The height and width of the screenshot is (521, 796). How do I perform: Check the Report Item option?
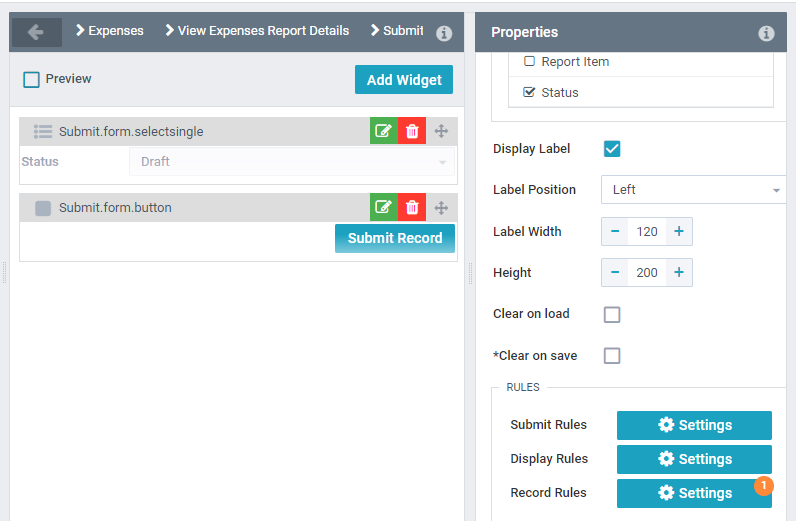pyautogui.click(x=530, y=61)
